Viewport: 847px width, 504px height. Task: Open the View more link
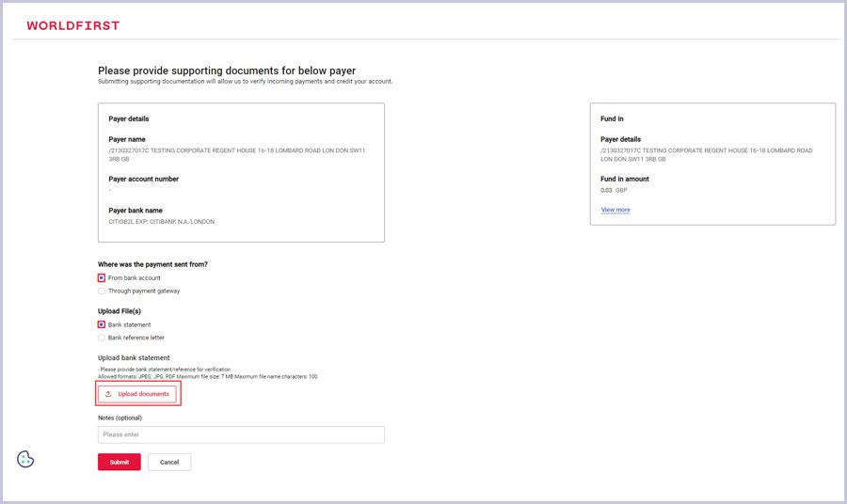coord(615,210)
